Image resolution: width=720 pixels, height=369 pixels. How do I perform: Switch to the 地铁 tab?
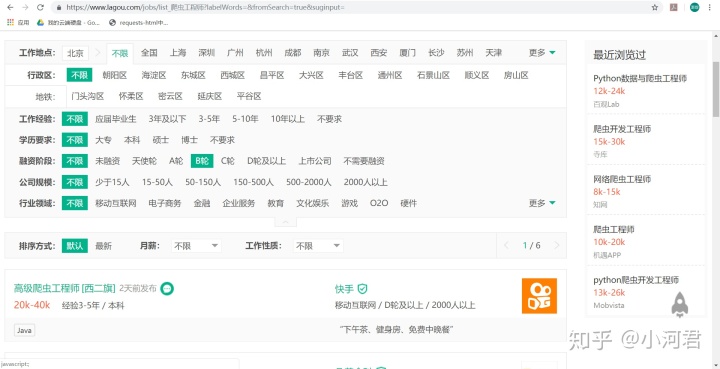click(x=45, y=96)
